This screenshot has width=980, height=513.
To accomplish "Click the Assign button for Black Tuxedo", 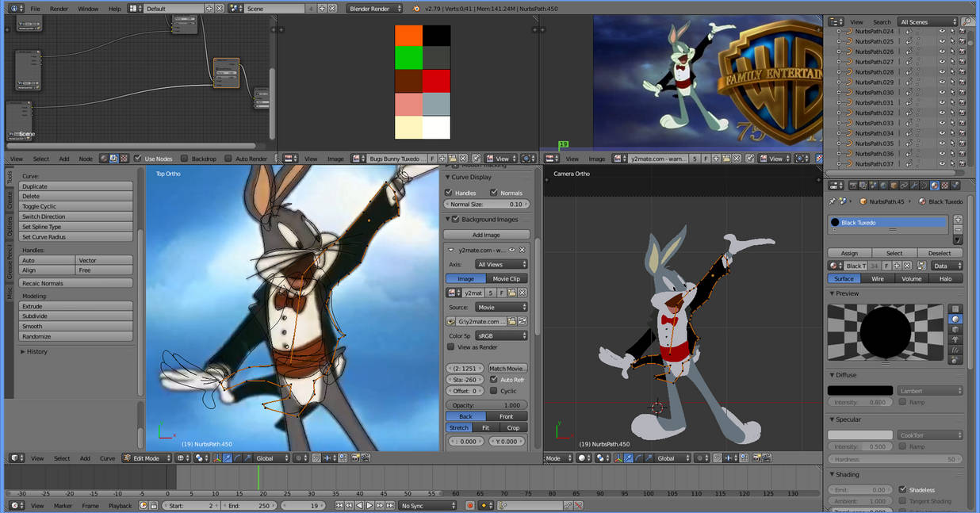I will pyautogui.click(x=849, y=253).
